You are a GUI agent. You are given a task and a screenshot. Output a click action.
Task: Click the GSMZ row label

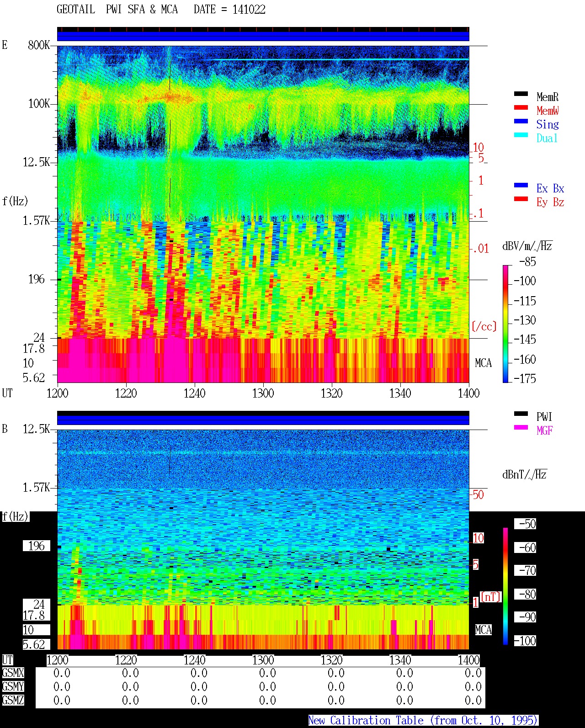point(13,701)
